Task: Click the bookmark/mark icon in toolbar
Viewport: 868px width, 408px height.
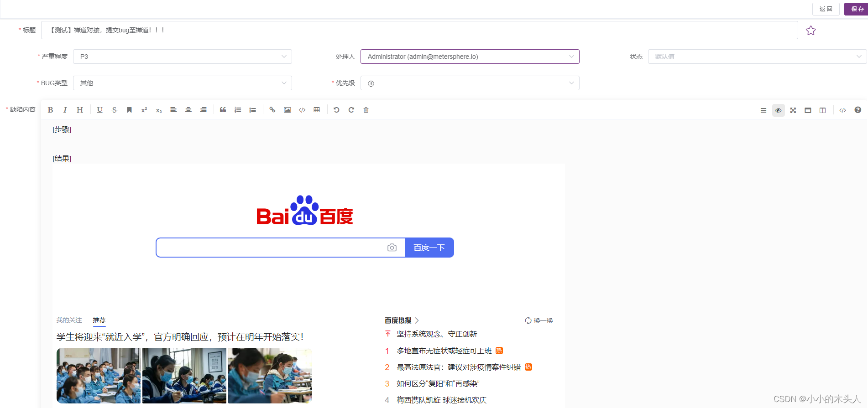Action: coord(129,110)
